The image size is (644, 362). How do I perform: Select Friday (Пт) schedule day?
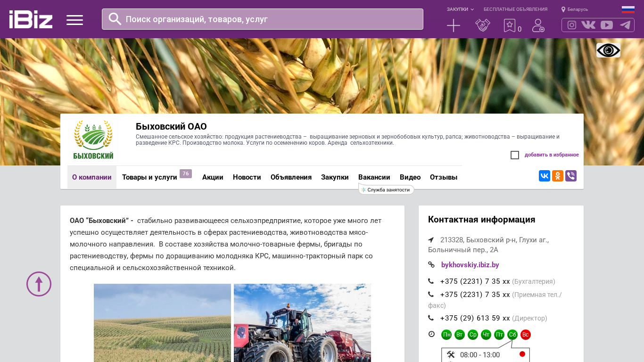(499, 335)
